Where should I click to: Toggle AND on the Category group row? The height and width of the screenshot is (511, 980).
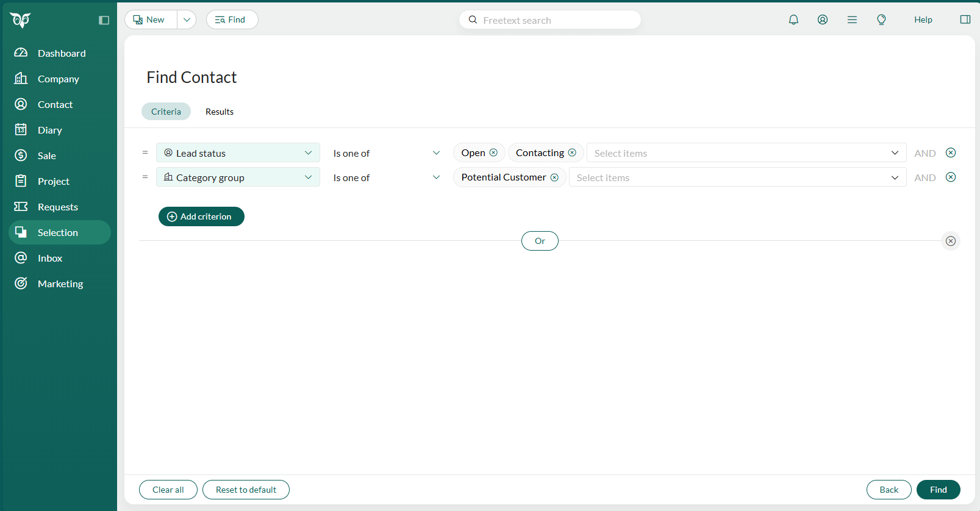925,177
